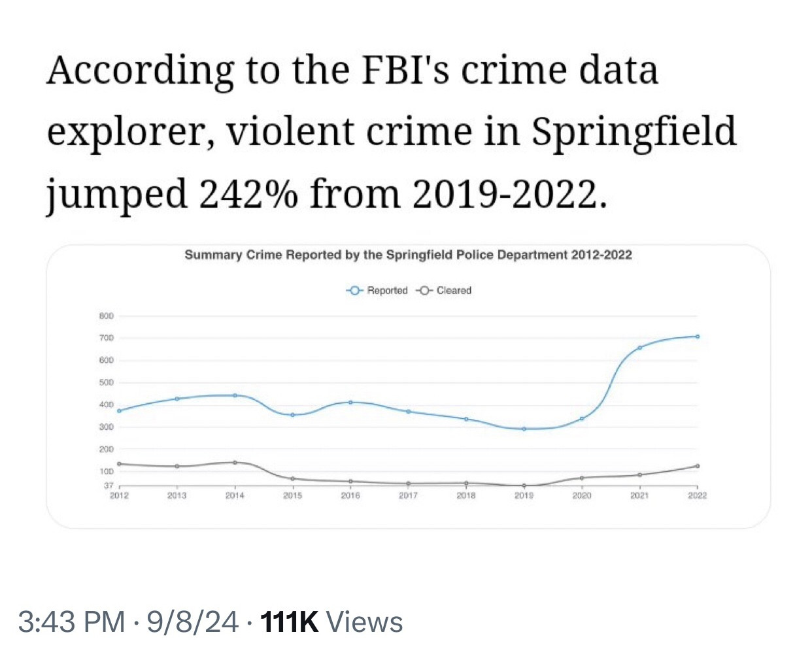
Task: Click the 3:43 PM timestamp
Action: point(71,622)
